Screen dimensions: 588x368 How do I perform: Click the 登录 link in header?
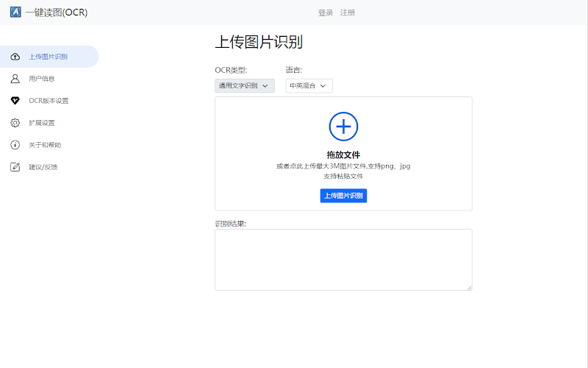pyautogui.click(x=326, y=13)
